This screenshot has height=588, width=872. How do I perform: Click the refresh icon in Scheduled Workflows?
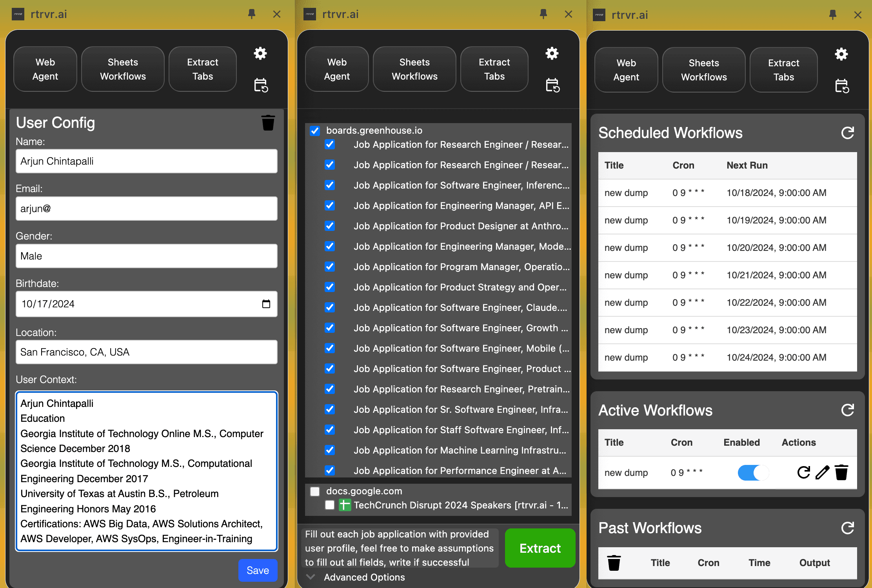point(847,133)
